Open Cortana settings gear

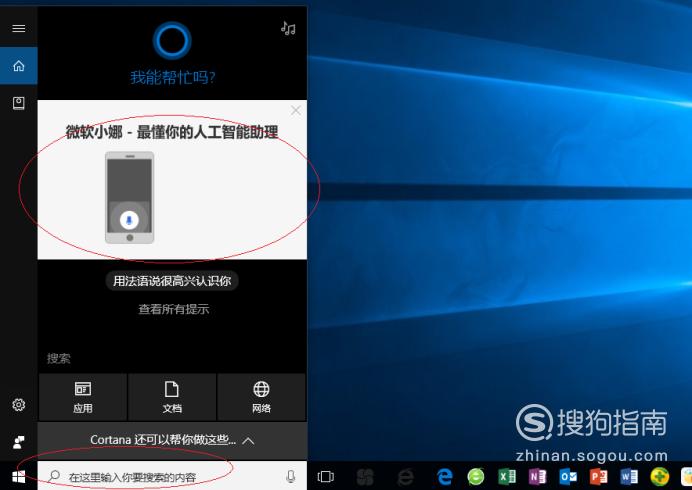pos(19,404)
